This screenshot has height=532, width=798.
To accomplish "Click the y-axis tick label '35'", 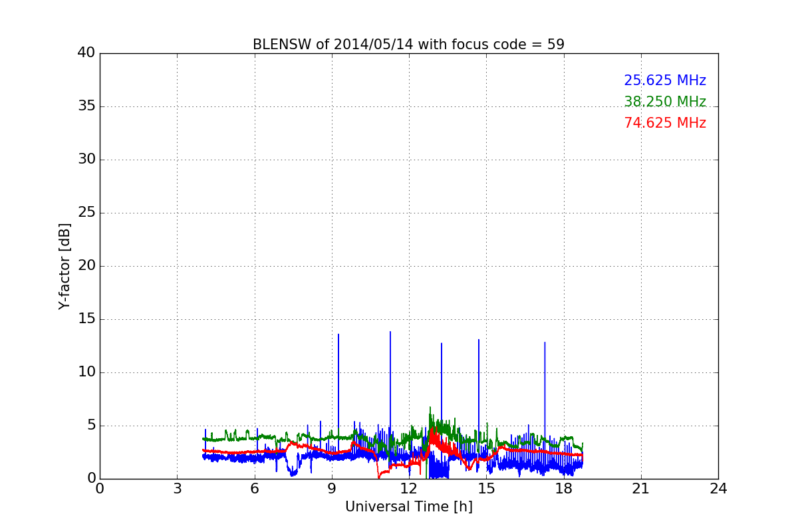I will click(86, 106).
